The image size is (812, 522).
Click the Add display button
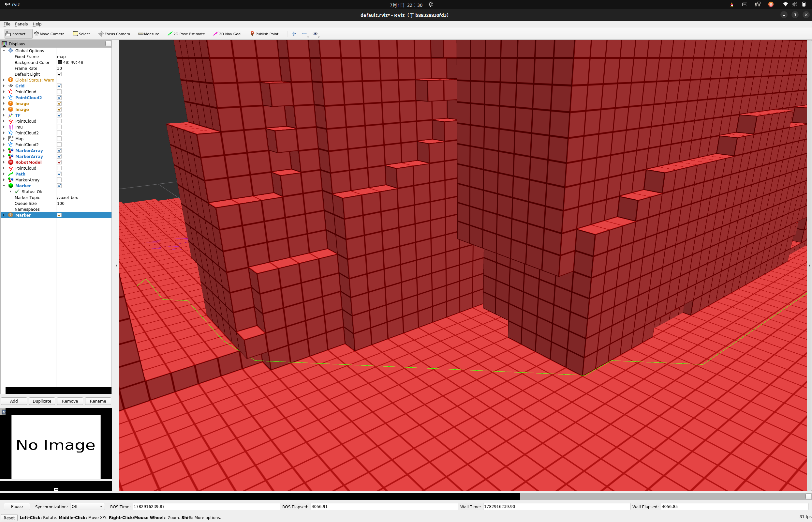14,401
